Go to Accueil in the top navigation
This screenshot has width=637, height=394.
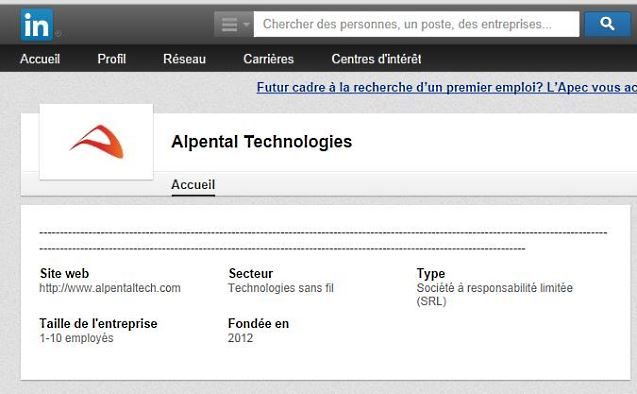tap(40, 59)
